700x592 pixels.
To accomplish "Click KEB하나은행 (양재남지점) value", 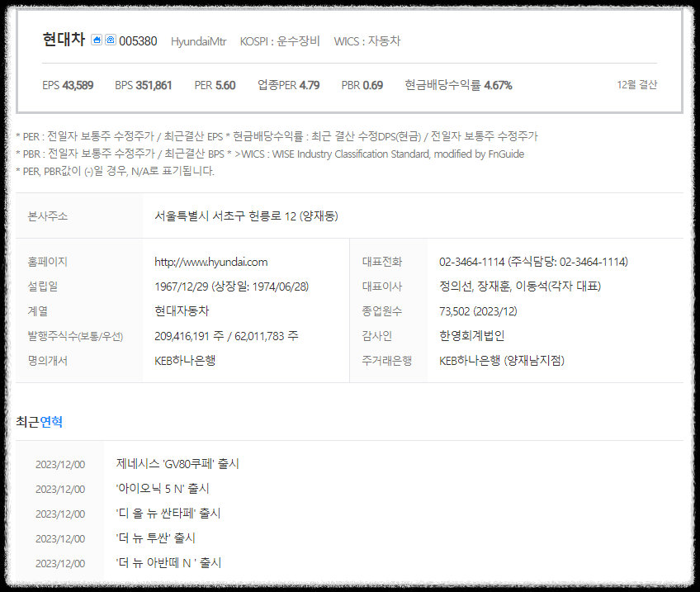I will (x=502, y=361).
